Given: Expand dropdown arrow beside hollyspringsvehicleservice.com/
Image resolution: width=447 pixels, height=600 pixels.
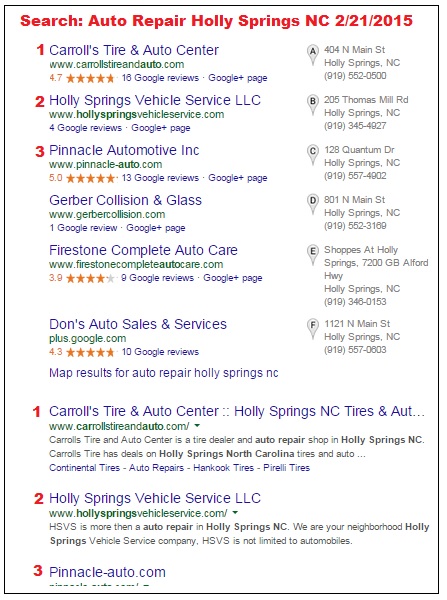Looking at the screenshot, I should 235,512.
